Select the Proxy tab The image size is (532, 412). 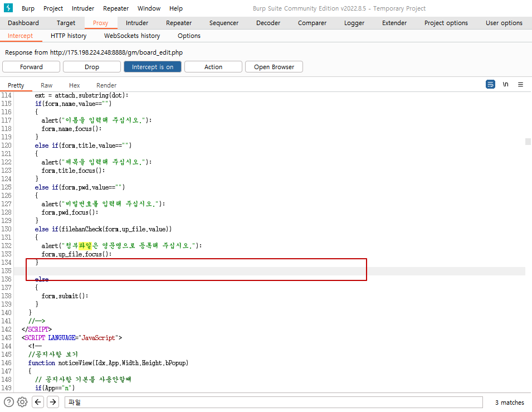point(100,23)
